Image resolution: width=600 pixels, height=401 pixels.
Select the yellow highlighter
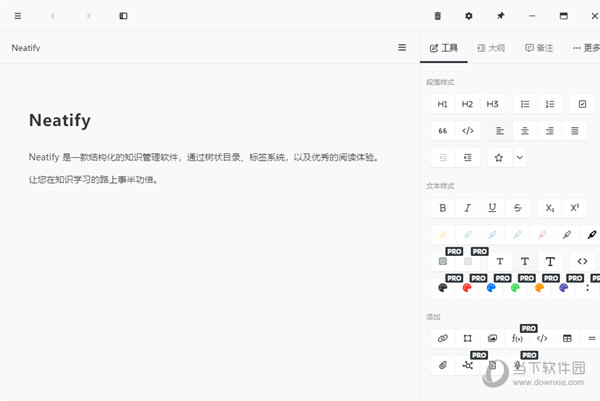click(443, 235)
